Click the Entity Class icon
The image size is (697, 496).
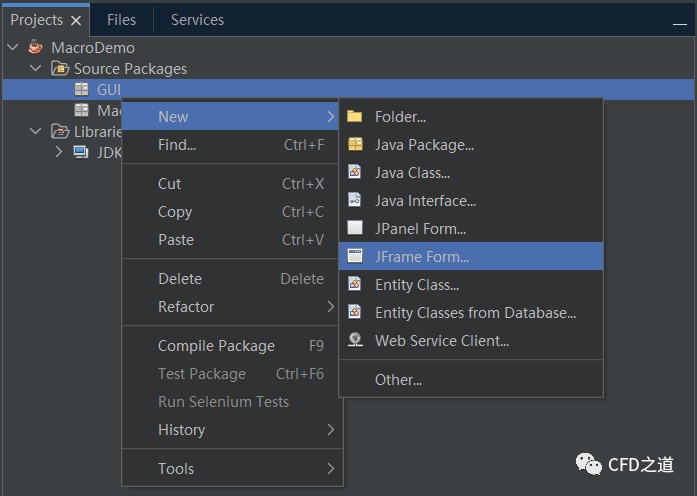coord(354,285)
